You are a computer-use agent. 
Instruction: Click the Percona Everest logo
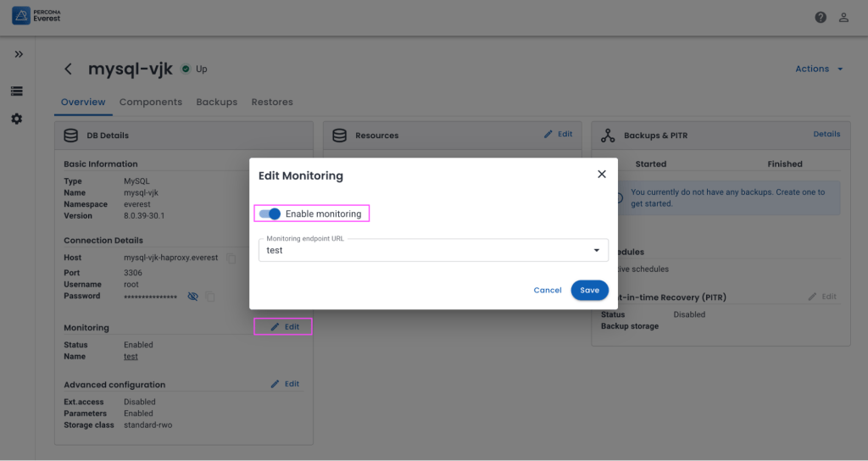coord(36,15)
